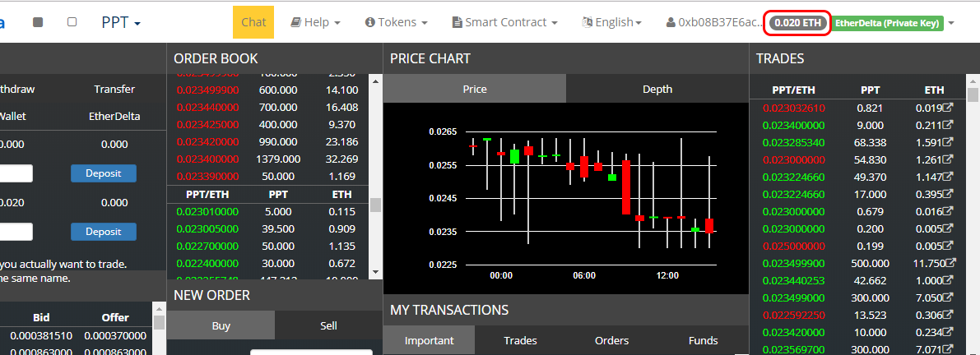Expand the Help menu
980x355 pixels.
(x=316, y=22)
